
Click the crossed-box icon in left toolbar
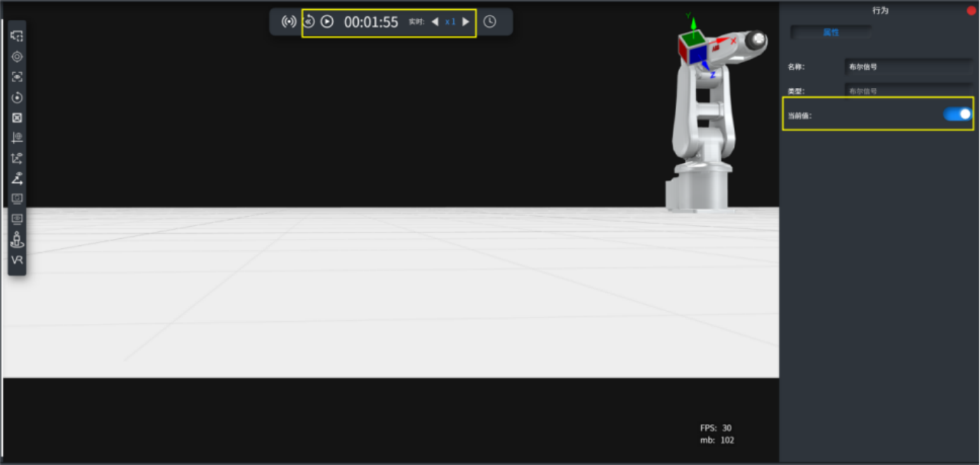coord(17,118)
